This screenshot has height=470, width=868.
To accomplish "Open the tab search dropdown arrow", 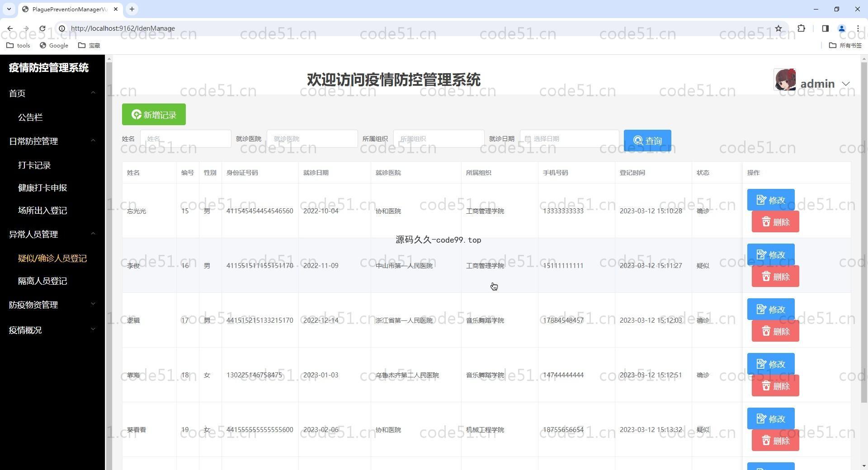I will (x=9, y=9).
